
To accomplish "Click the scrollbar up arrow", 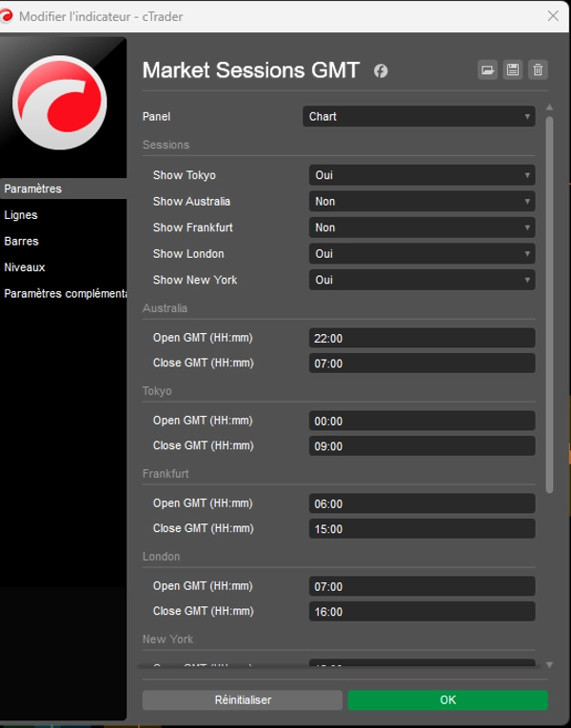I will pos(550,108).
